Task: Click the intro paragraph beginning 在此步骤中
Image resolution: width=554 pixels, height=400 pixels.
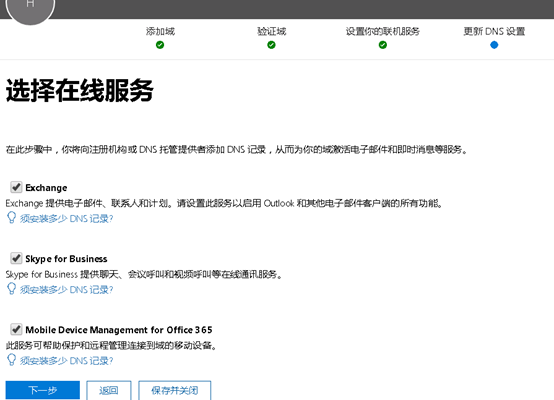Action: click(x=237, y=149)
